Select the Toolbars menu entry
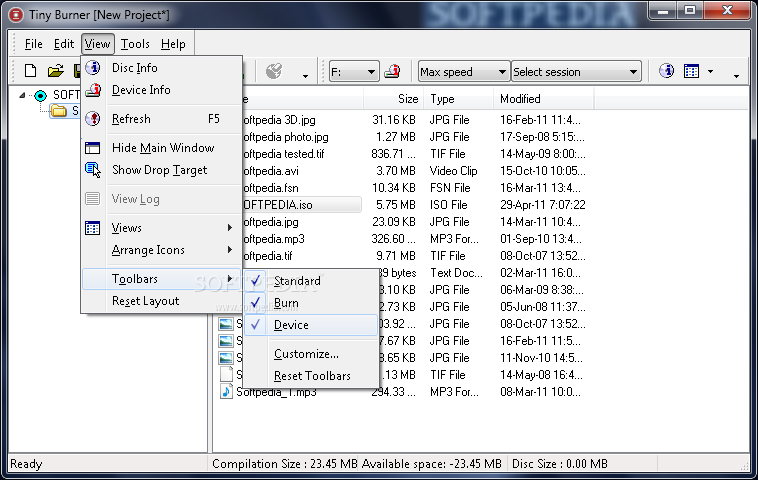758x480 pixels. [161, 279]
